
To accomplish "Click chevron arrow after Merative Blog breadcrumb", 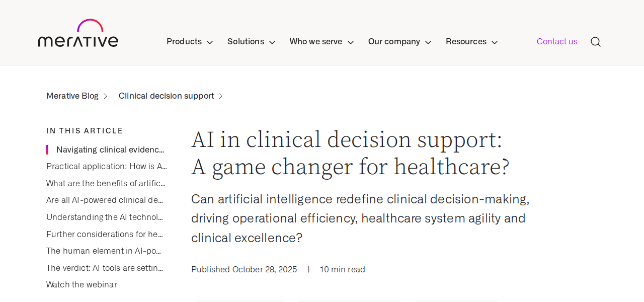I will point(105,96).
